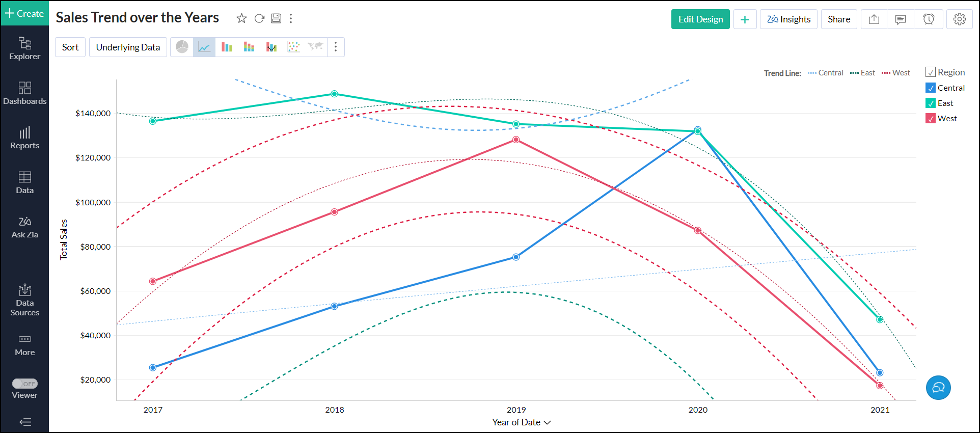
Task: Uncheck the Central region legend checkbox
Action: 931,88
